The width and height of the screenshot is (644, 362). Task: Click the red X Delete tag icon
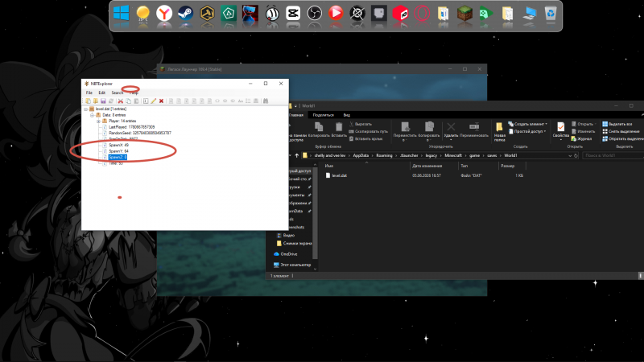coord(161,101)
